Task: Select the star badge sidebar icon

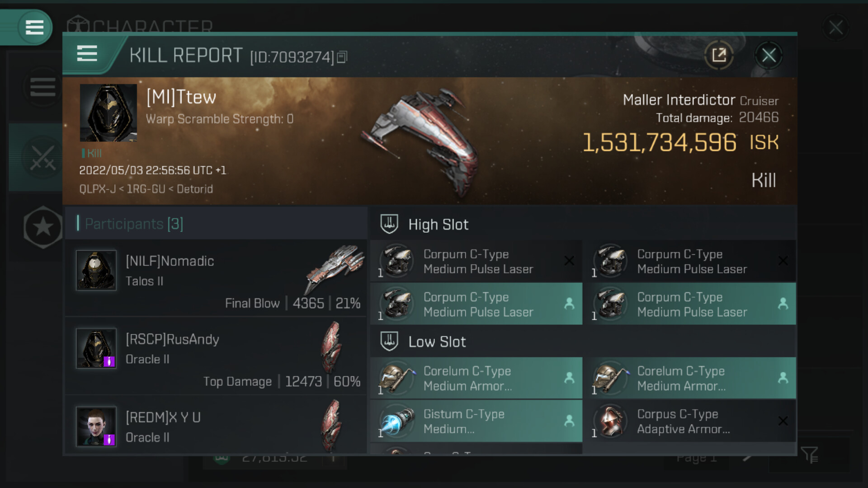Action: click(43, 227)
